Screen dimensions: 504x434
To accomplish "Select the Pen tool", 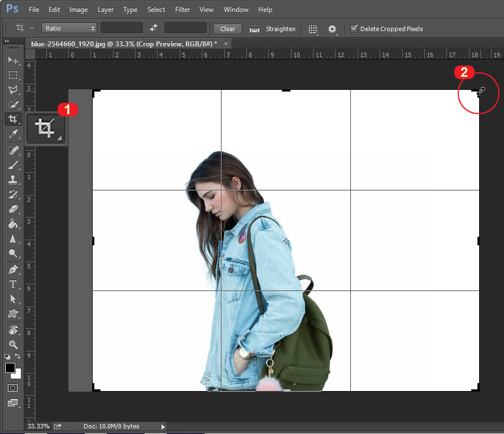I will click(13, 269).
